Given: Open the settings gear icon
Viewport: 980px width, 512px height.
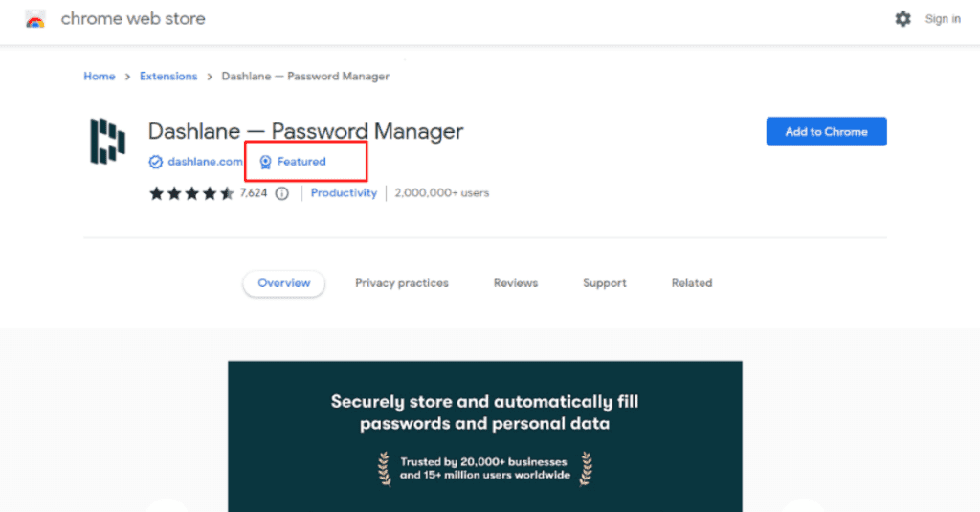Looking at the screenshot, I should click(x=902, y=19).
